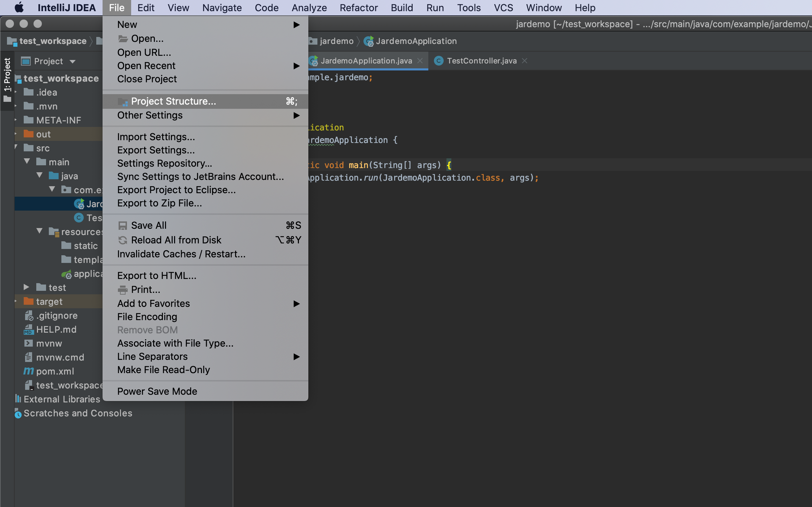Click the External Libraries icon
This screenshot has width=812, height=507.
(x=18, y=399)
